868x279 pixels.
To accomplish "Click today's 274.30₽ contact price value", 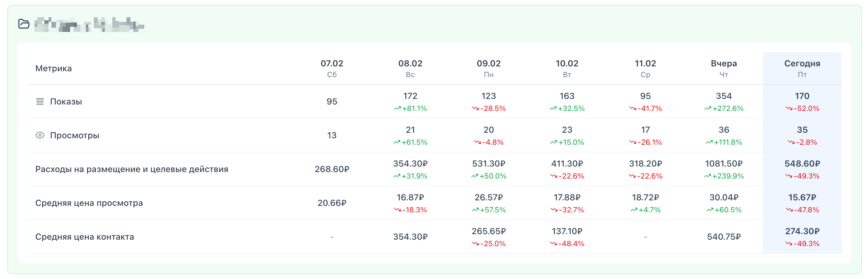I will coord(802,232).
